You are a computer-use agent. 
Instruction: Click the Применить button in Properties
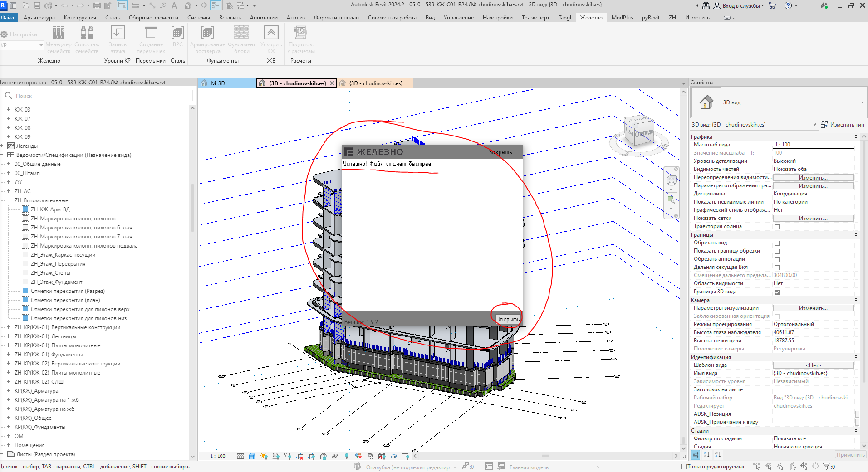coord(850,455)
